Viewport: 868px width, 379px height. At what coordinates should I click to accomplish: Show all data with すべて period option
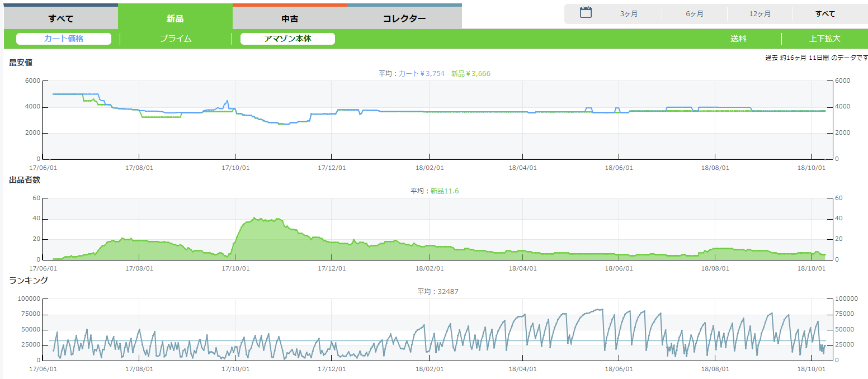(825, 14)
